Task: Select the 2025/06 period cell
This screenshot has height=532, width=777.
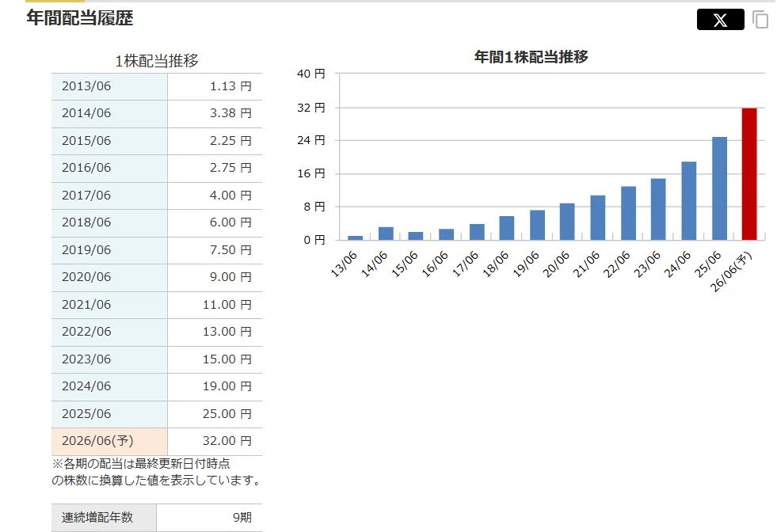Action: [109, 414]
